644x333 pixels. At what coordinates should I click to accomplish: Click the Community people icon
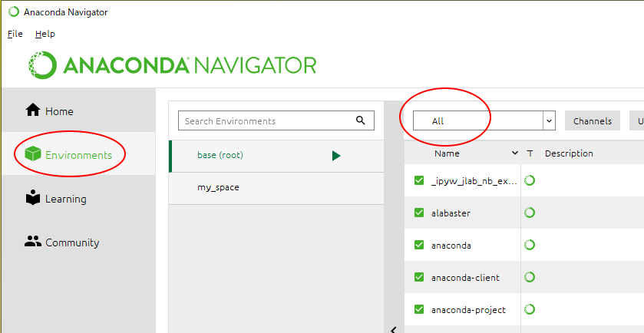pyautogui.click(x=33, y=242)
